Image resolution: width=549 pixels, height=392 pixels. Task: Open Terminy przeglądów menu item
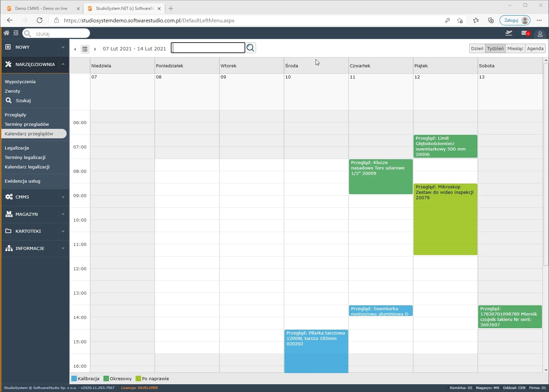click(x=27, y=124)
